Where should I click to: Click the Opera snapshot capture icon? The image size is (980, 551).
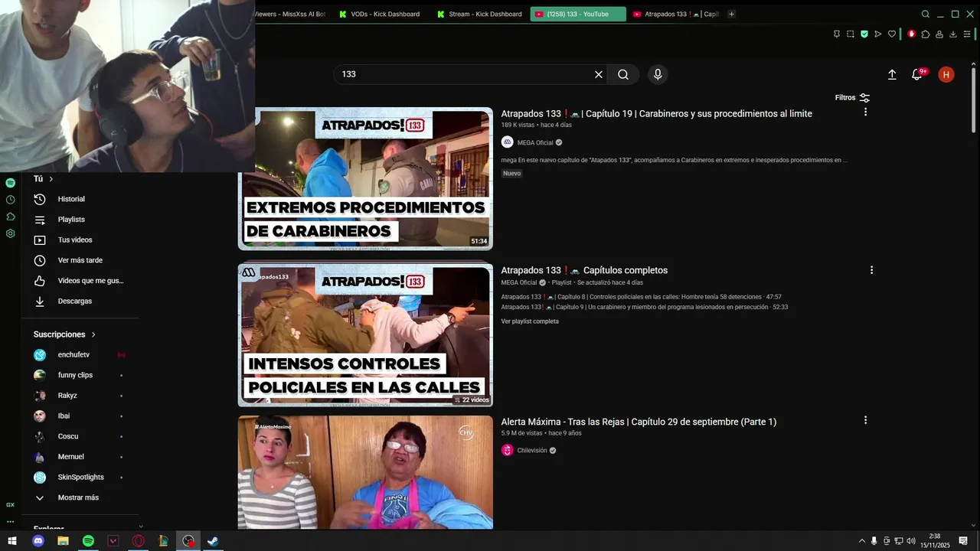851,34
